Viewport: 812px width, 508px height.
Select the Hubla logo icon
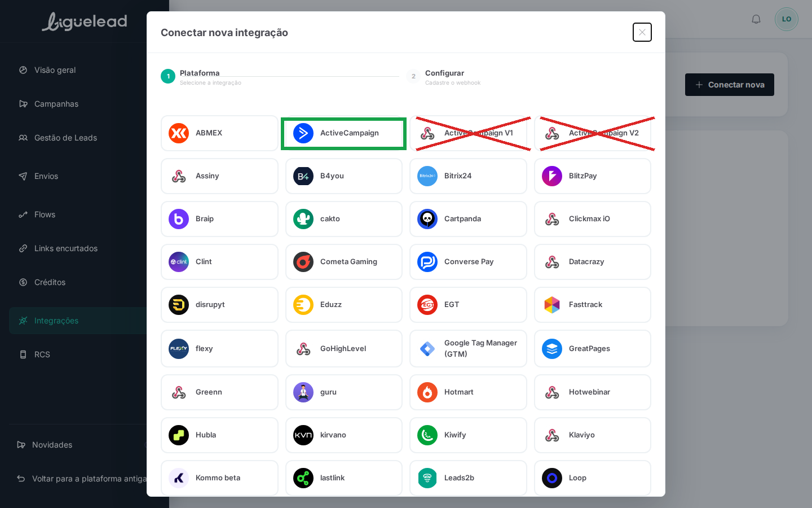pyautogui.click(x=179, y=435)
